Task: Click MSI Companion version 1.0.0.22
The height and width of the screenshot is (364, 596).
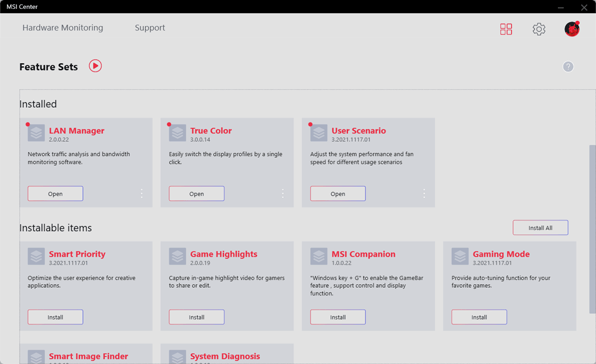Action: (x=342, y=263)
